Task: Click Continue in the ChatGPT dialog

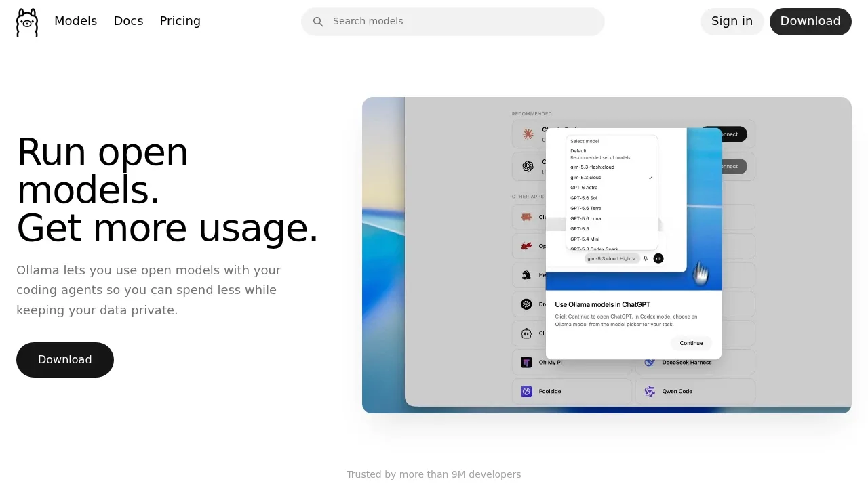Action: [x=691, y=343]
